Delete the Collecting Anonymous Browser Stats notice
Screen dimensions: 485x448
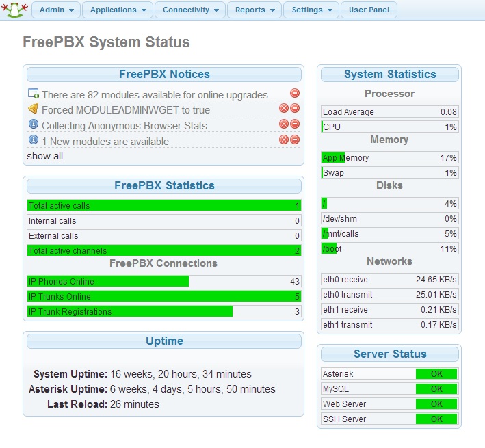(284, 124)
